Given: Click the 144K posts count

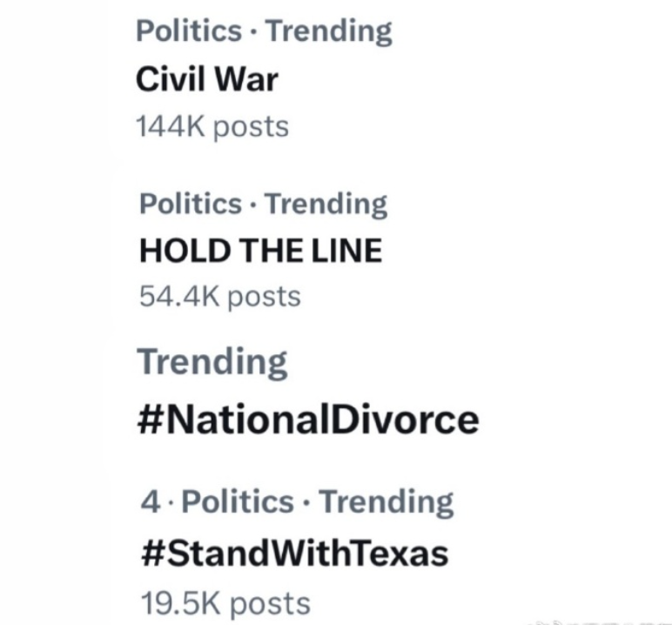Looking at the screenshot, I should [212, 127].
